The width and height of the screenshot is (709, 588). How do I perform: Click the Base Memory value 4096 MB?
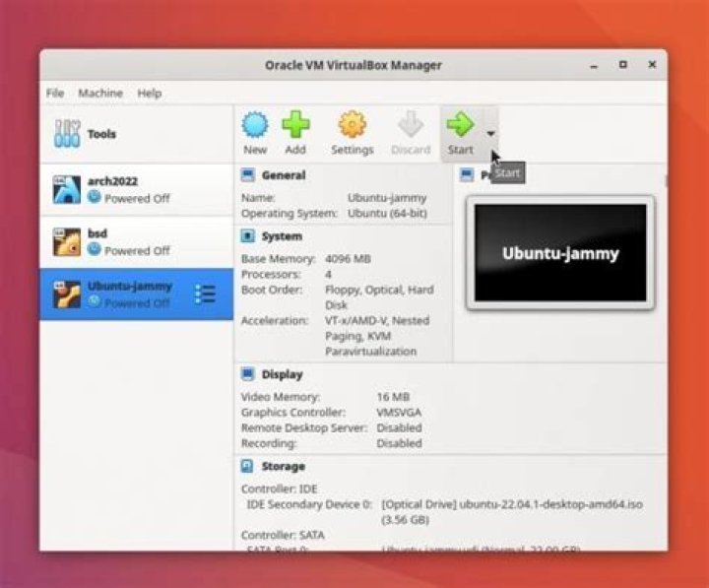pyautogui.click(x=348, y=259)
